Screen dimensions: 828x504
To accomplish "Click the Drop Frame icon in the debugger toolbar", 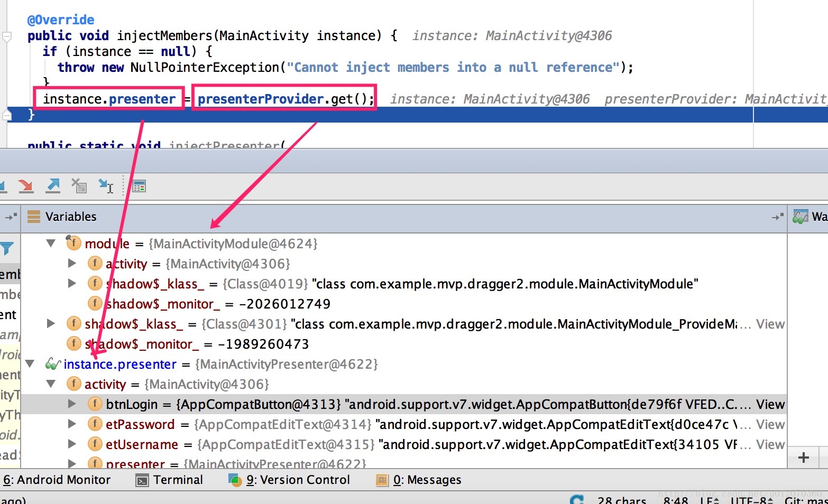I will [x=79, y=185].
